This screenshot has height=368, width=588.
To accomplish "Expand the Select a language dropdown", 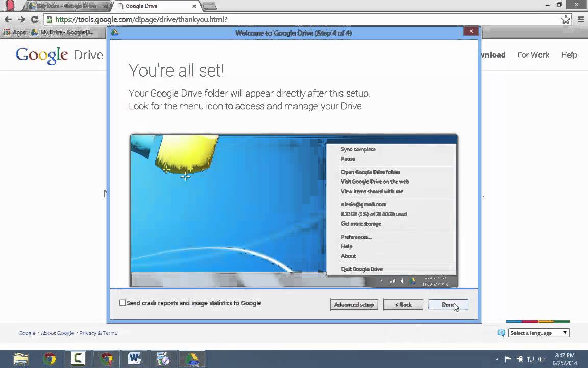I will pos(538,333).
